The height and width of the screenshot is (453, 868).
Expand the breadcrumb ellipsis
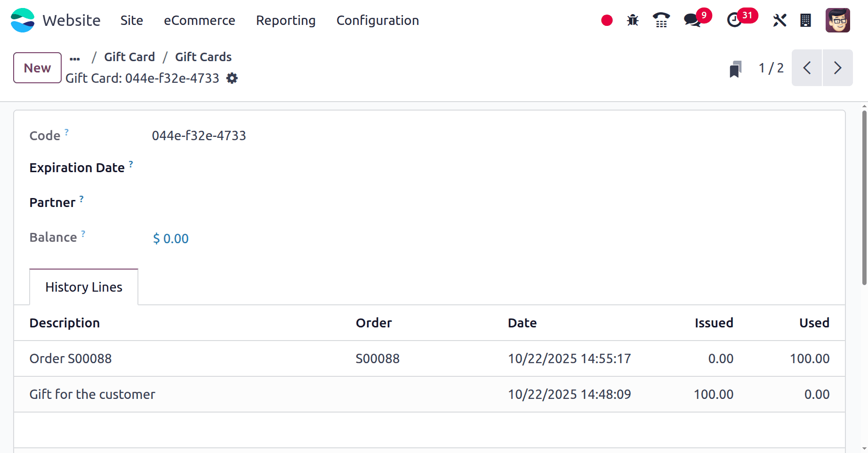(75, 57)
